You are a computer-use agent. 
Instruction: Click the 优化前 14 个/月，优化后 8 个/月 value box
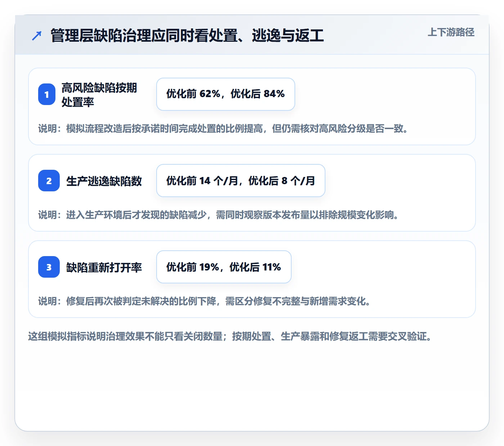coord(241,181)
